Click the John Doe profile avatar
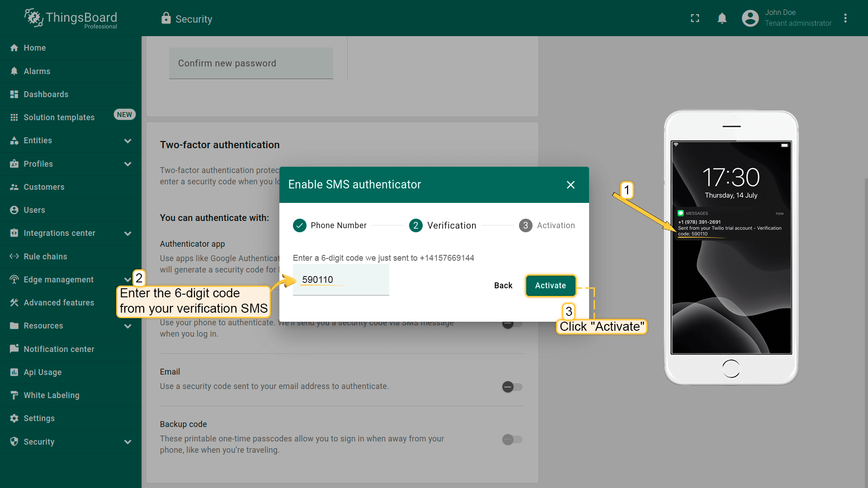The image size is (868, 488). point(750,18)
